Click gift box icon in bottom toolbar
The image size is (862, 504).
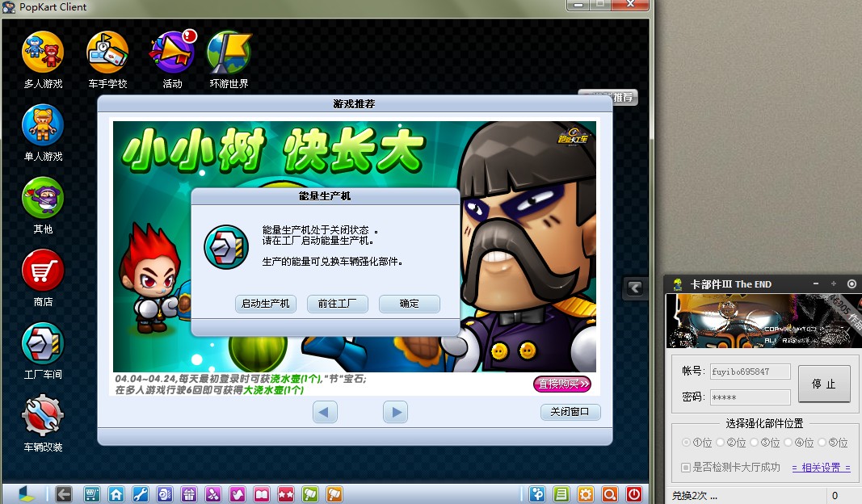[188, 494]
